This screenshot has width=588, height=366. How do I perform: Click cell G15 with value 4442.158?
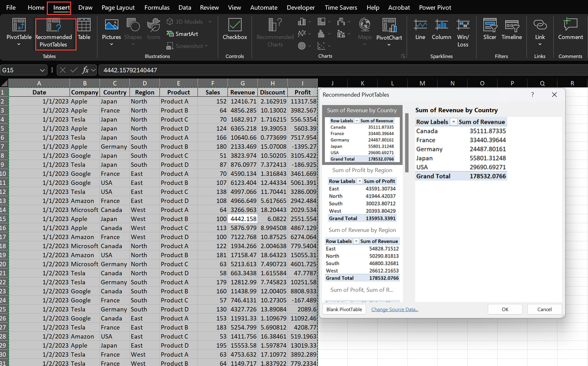[x=243, y=219]
